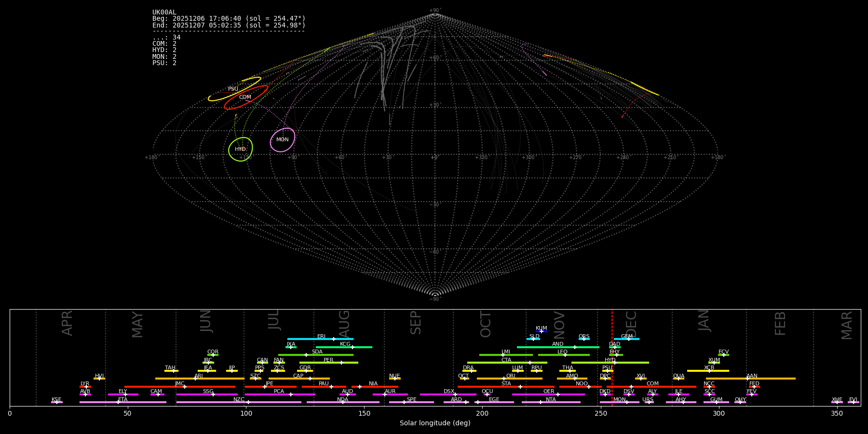Image resolution: width=868 pixels, height=434 pixels.
Task: Select the QUA shower label
Action: click(678, 376)
